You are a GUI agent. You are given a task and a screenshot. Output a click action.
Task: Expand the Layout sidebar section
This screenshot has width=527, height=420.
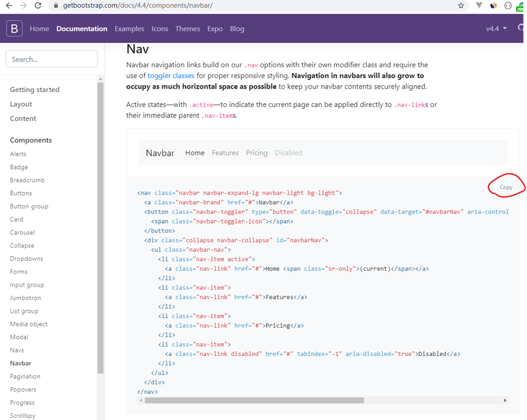[x=21, y=104]
